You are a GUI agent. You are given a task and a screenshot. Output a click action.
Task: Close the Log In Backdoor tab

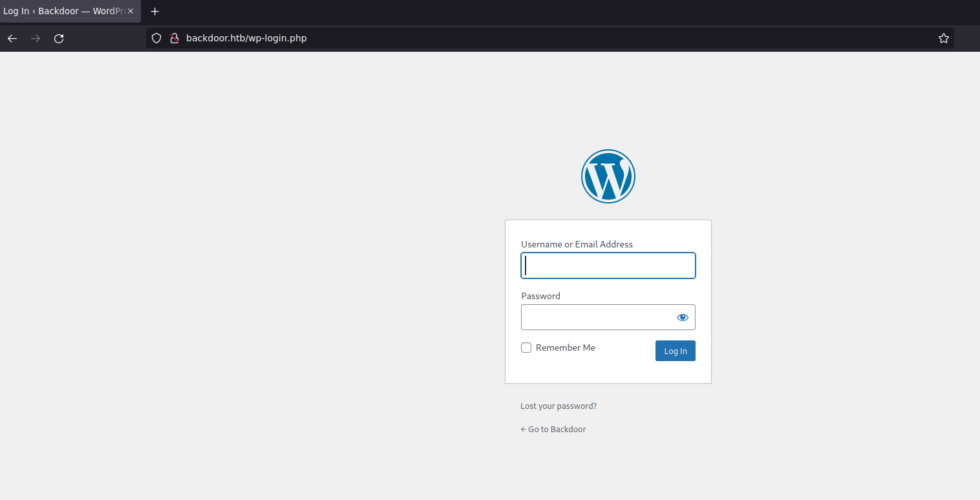pyautogui.click(x=131, y=11)
